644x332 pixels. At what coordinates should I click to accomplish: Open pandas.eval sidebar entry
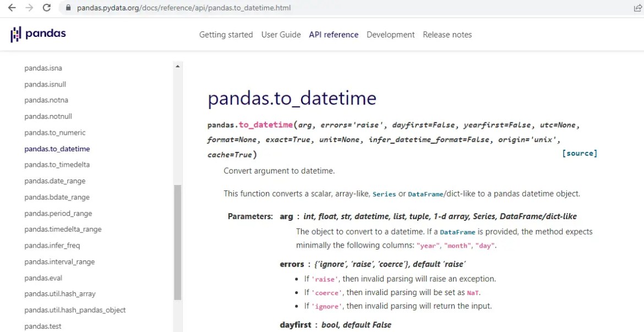tap(43, 277)
